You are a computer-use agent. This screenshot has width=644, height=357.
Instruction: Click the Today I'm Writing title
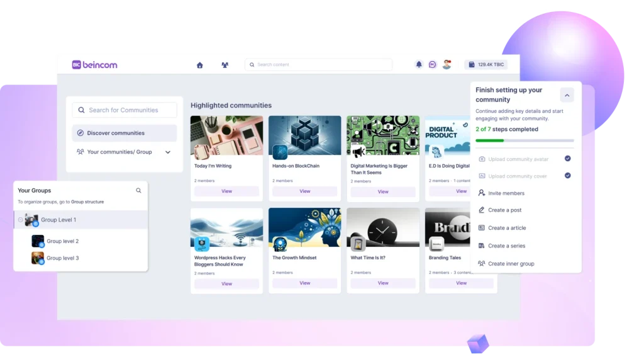(x=213, y=166)
